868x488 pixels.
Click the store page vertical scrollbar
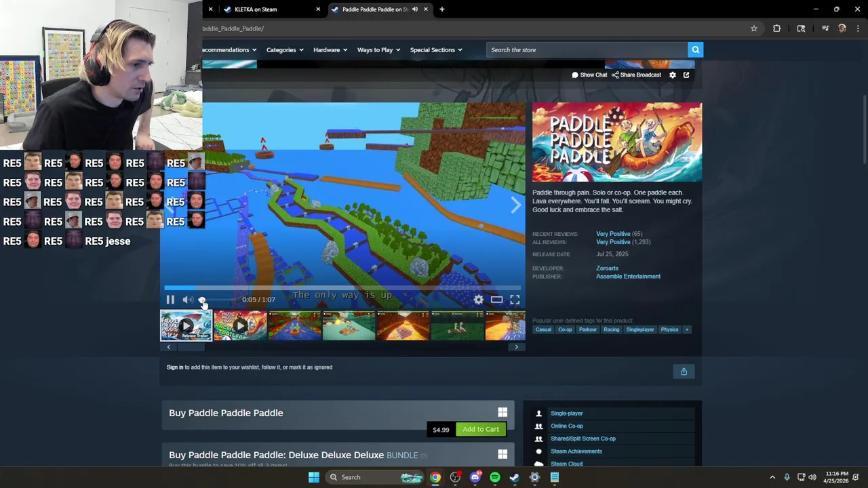[864, 129]
